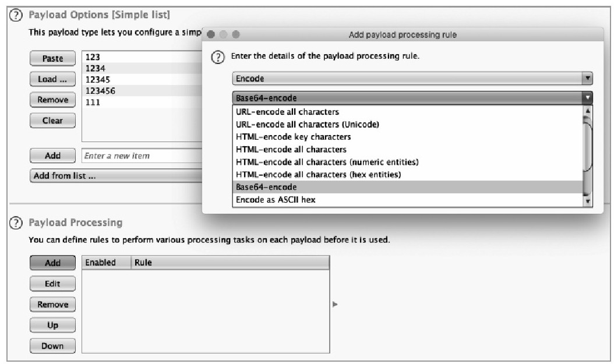Clear the payload list
The width and height of the screenshot is (614, 364).
52,121
